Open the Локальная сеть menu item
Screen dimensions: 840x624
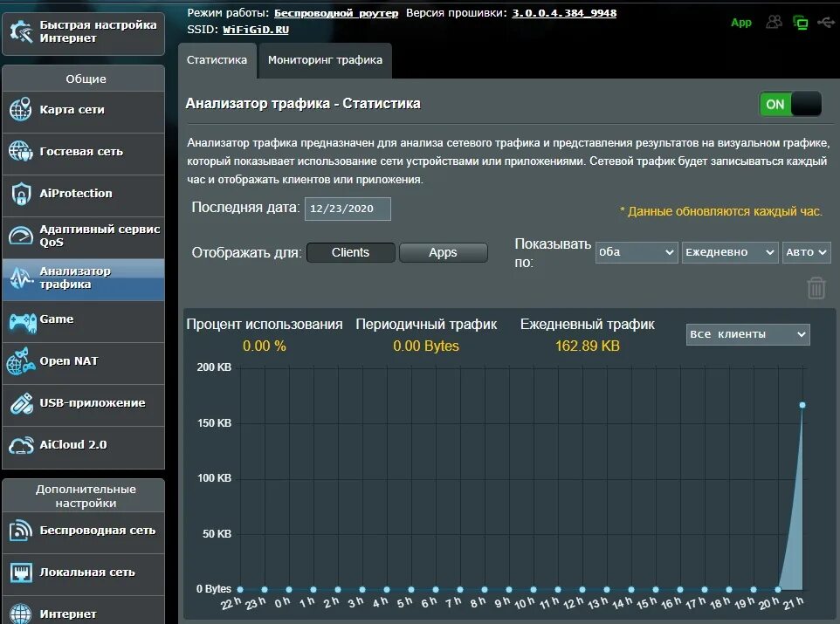pos(84,574)
